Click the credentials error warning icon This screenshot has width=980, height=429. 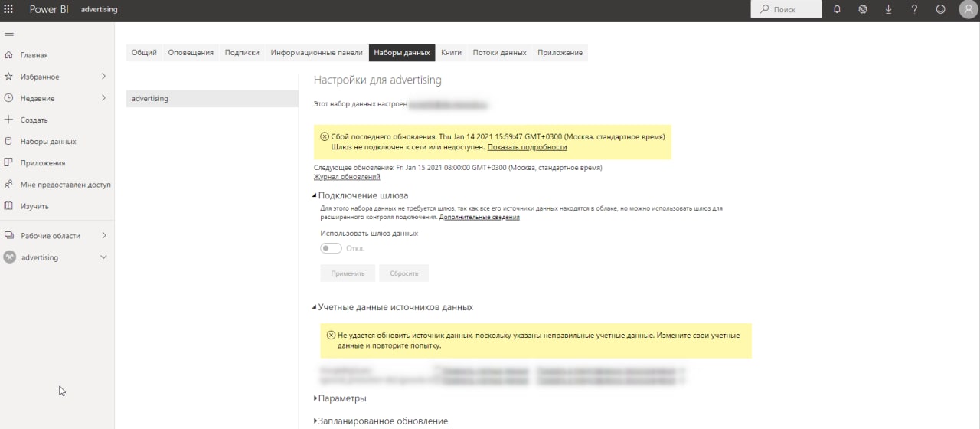331,336
